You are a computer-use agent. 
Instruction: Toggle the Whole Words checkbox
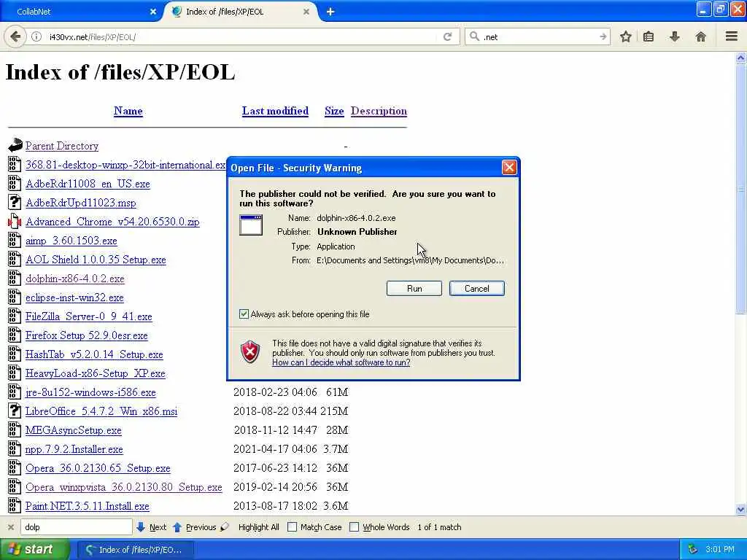[354, 527]
